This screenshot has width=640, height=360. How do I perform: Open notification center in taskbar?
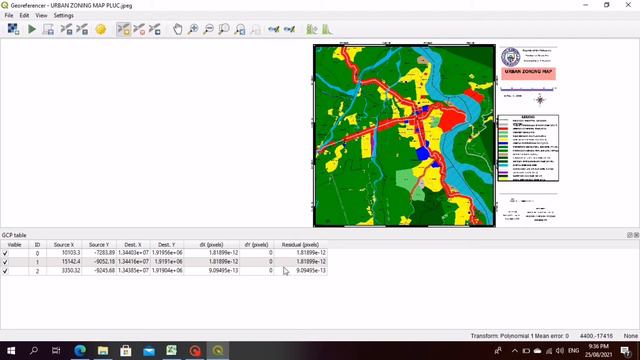[x=625, y=351]
